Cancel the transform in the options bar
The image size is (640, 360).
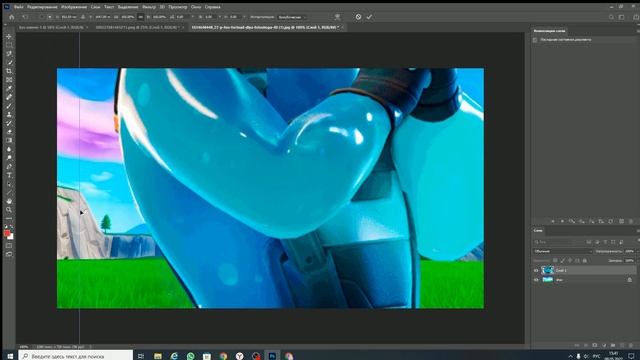358,17
